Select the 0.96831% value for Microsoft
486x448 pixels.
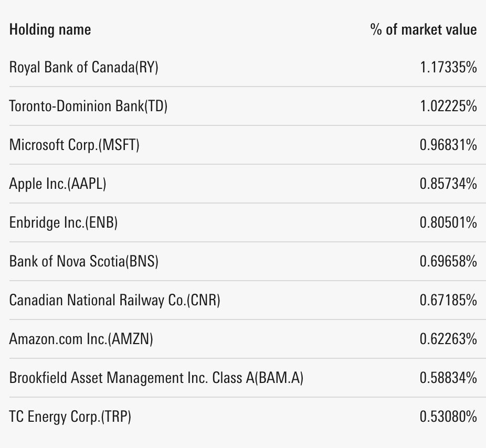coord(448,145)
